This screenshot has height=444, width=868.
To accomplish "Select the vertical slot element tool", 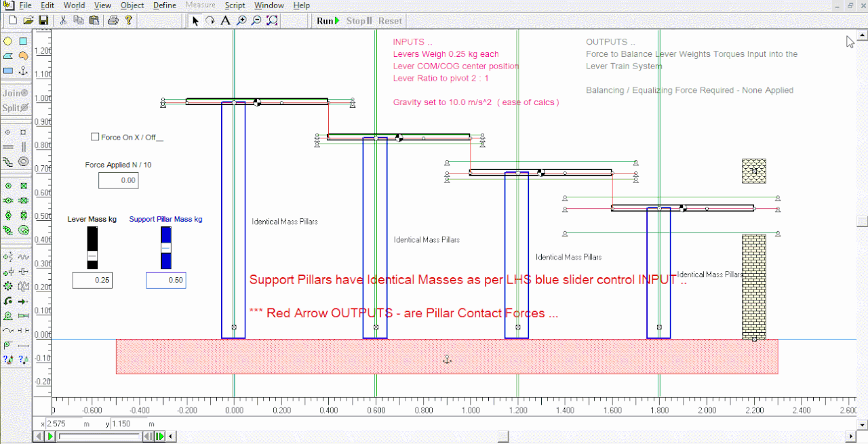I will pos(24,146).
